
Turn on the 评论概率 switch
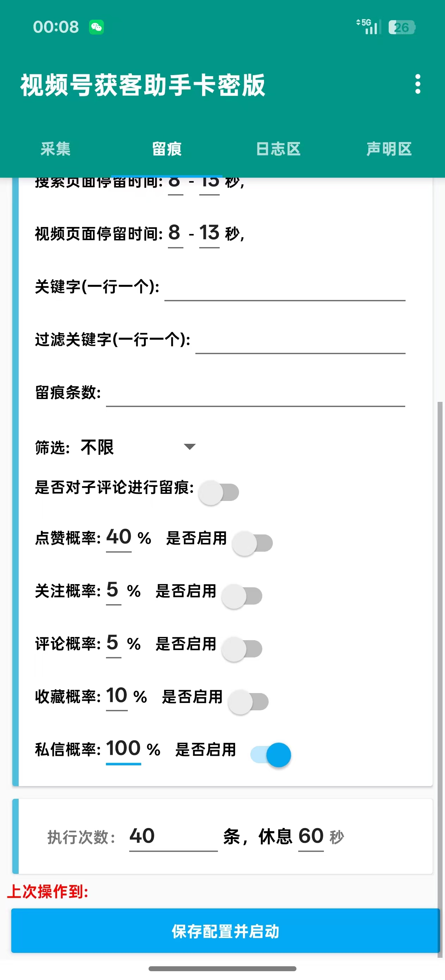(242, 649)
